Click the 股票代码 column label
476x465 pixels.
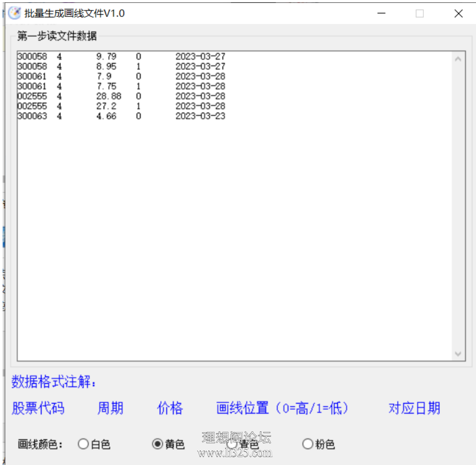coord(38,408)
